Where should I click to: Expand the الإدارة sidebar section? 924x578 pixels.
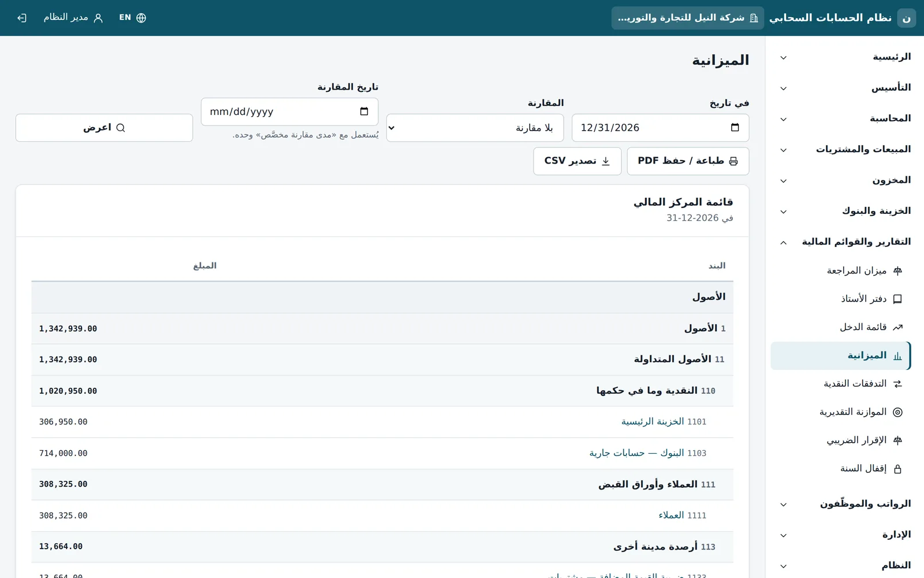(x=845, y=535)
